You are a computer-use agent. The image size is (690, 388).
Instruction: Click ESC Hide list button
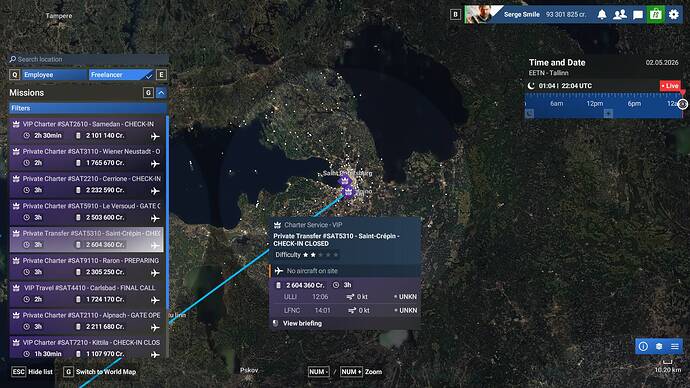click(x=31, y=372)
